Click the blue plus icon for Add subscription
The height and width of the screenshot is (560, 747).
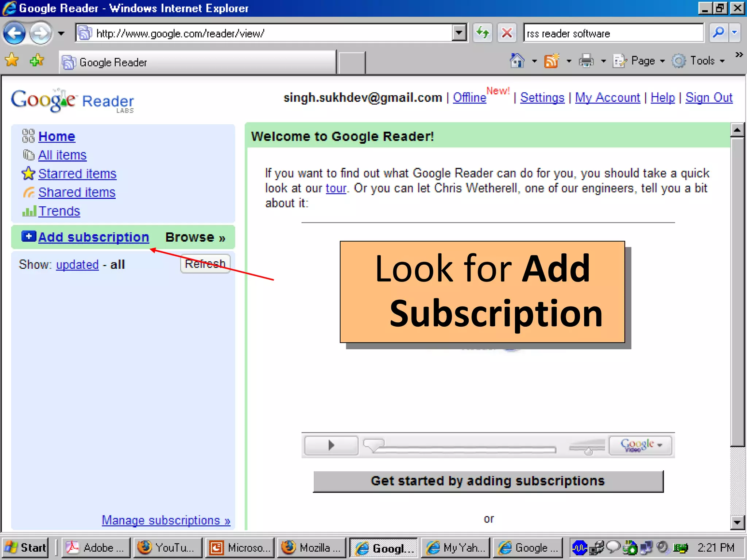28,236
